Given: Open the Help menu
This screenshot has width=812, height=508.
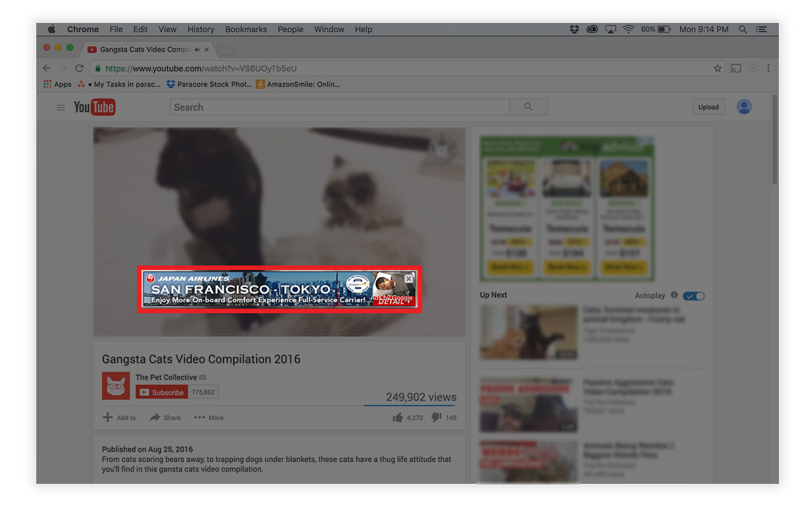Looking at the screenshot, I should coord(364,29).
